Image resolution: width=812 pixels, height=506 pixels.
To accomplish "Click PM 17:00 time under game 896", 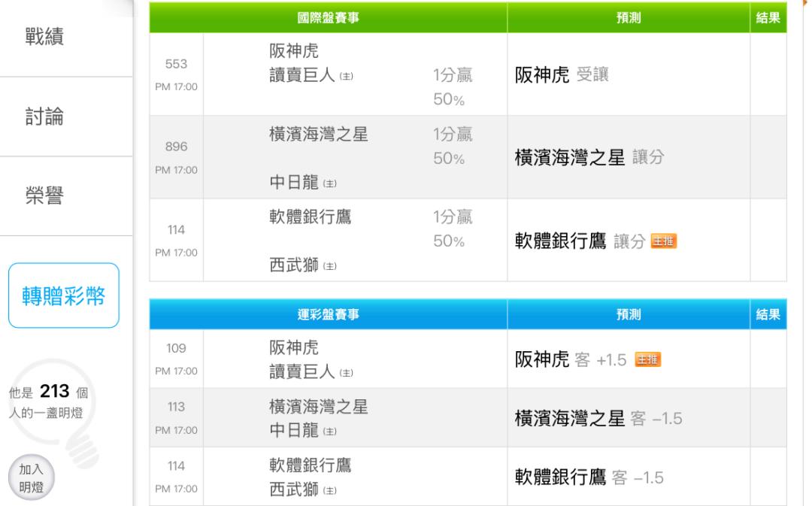I will pos(176,170).
